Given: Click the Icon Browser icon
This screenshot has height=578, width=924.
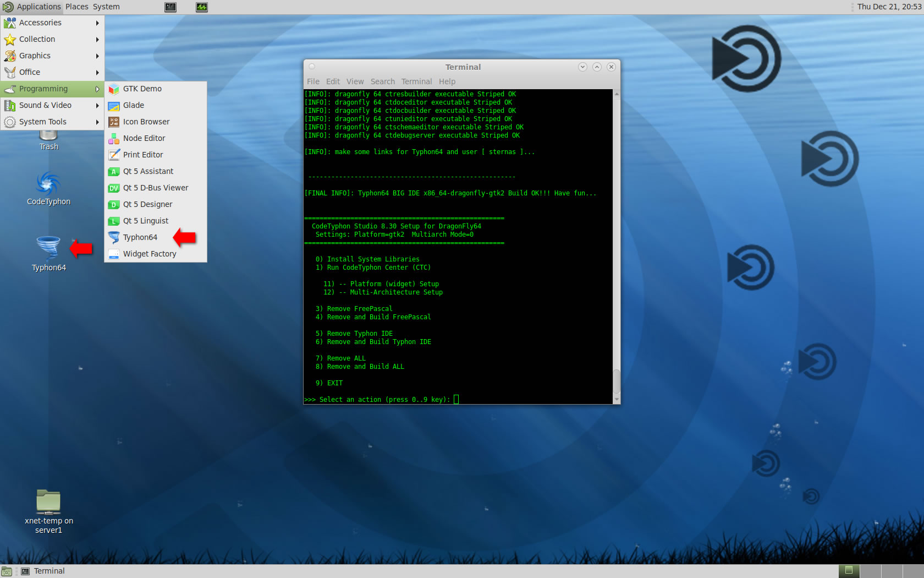Looking at the screenshot, I should (114, 122).
